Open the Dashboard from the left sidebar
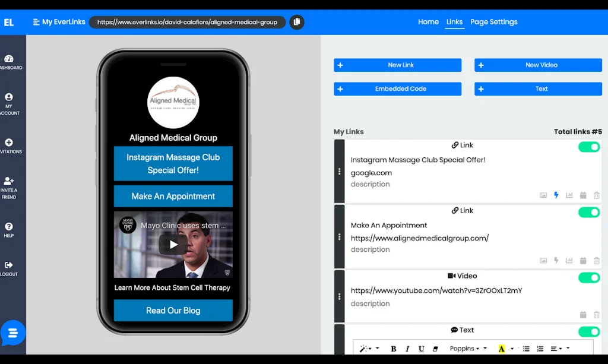The image size is (608, 364). 12,61
